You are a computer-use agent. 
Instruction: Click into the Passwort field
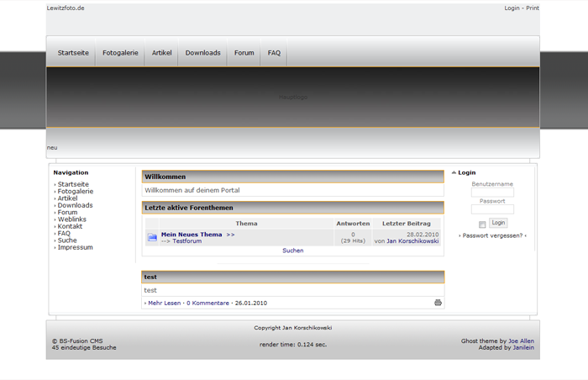click(492, 209)
